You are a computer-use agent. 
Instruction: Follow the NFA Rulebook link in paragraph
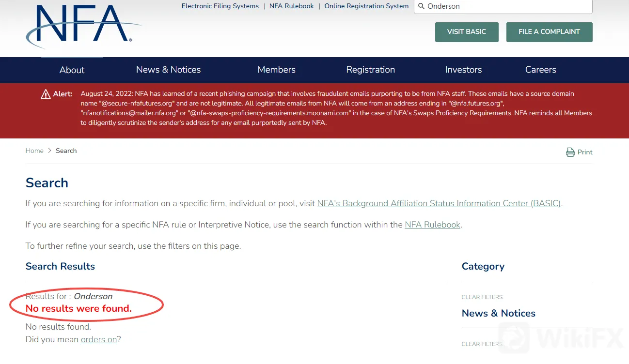click(x=432, y=225)
